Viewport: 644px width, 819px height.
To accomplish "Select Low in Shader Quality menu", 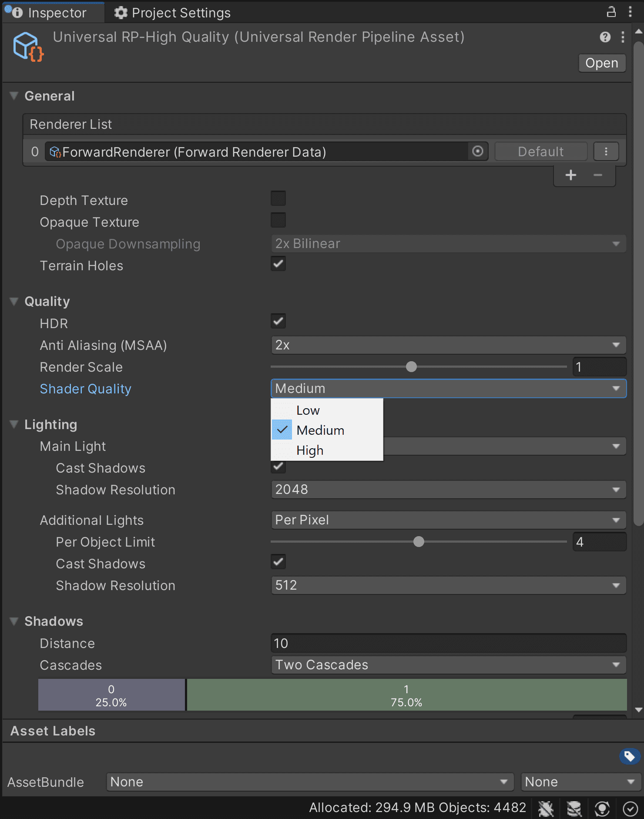I will [327, 410].
